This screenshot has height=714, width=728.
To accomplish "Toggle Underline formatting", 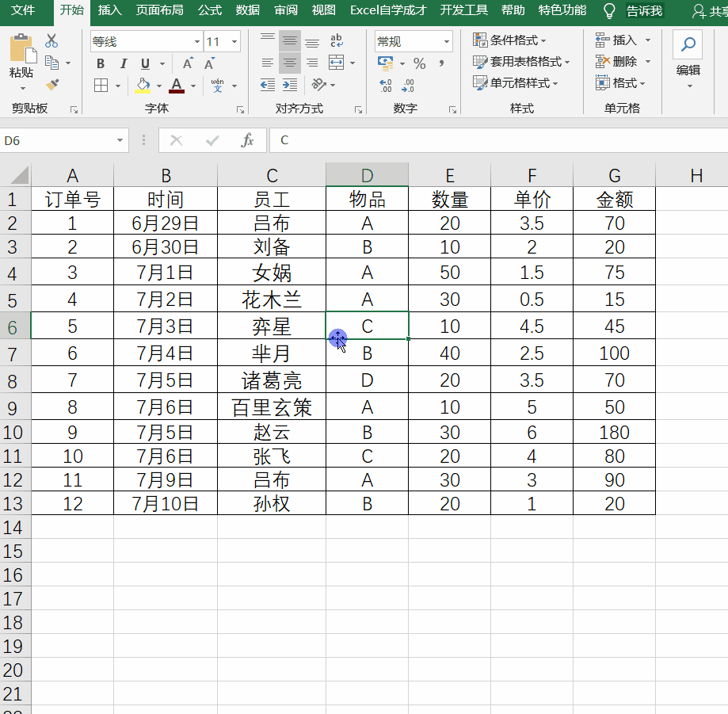I will (145, 63).
